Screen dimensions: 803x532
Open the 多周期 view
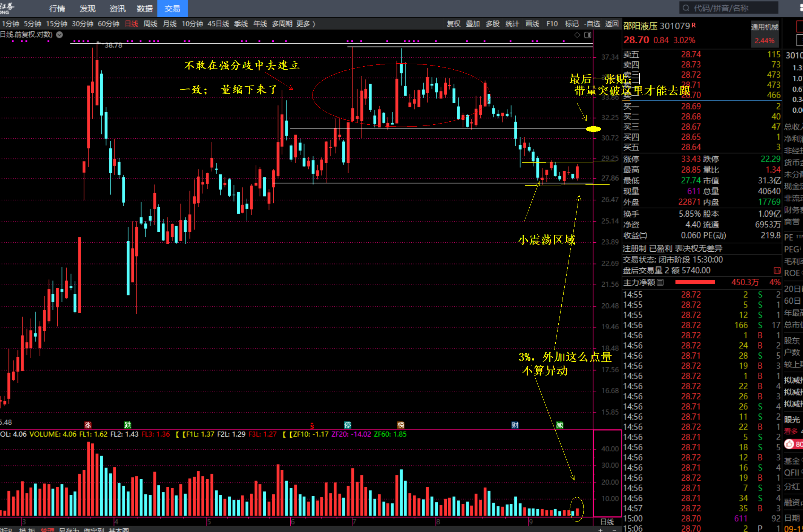tap(282, 24)
